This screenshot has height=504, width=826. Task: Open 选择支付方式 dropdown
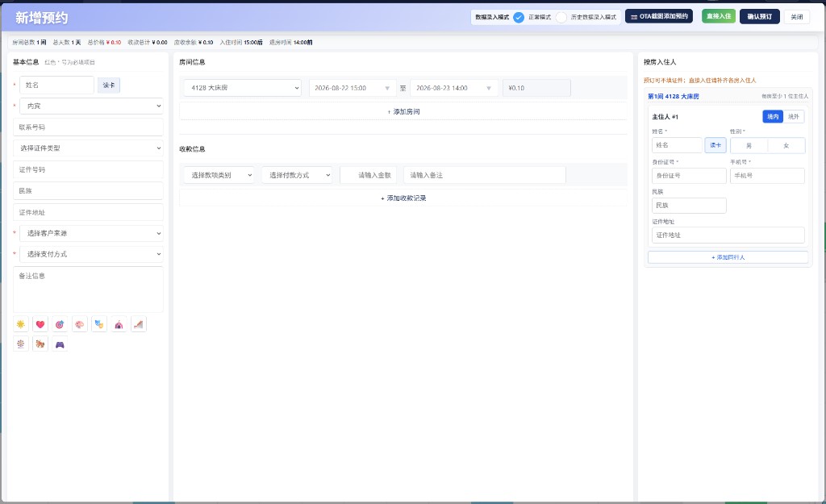coord(91,254)
